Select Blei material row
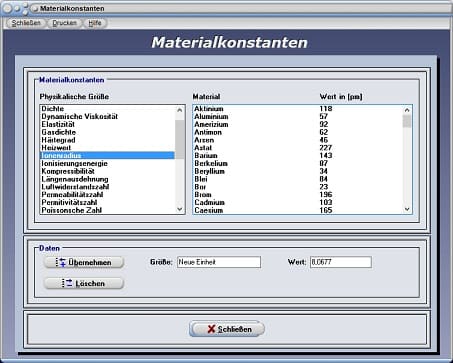The height and width of the screenshot is (363, 453). tap(298, 179)
